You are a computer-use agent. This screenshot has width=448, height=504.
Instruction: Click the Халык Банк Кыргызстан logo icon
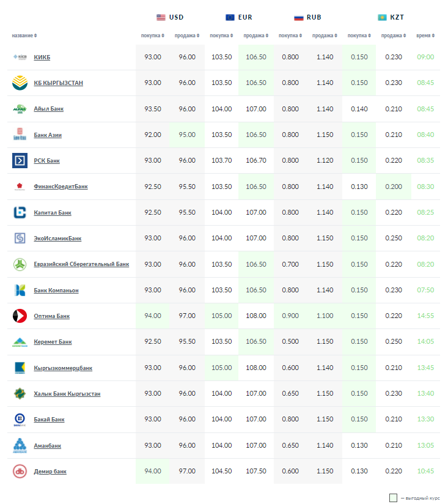(x=20, y=394)
